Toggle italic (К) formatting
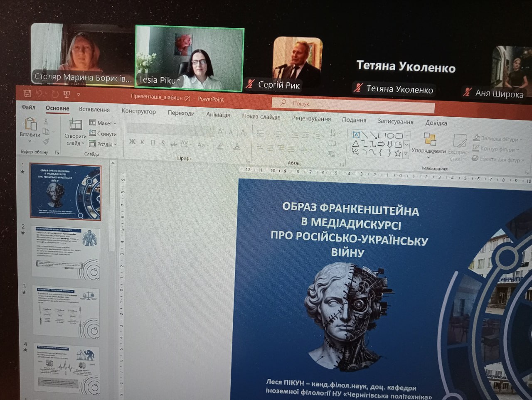The height and width of the screenshot is (400, 532). coord(142,142)
